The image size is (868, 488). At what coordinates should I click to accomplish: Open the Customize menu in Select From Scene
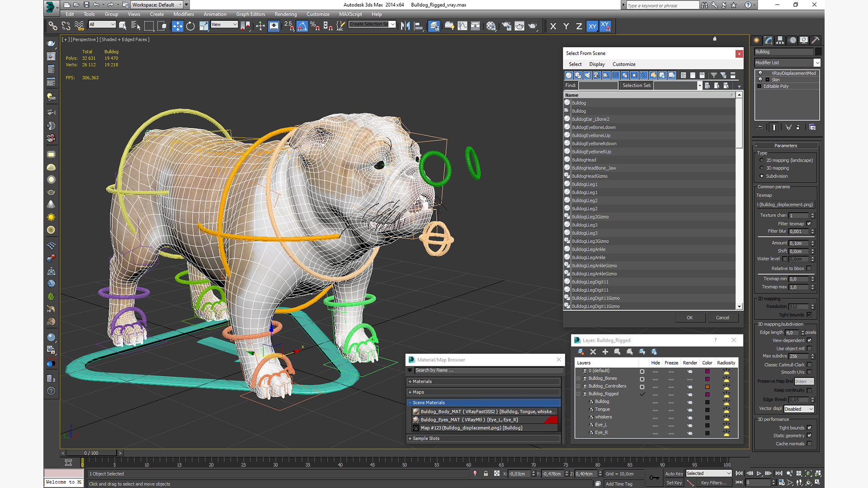point(624,64)
